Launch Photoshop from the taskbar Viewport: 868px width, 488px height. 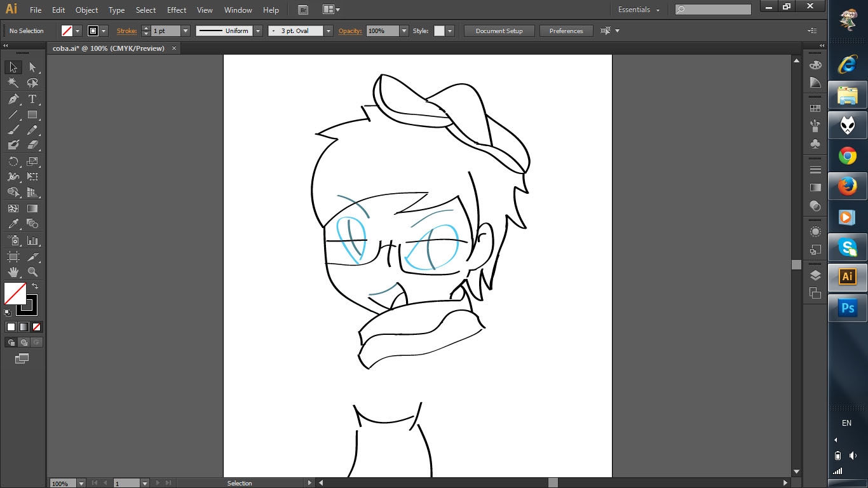click(847, 308)
